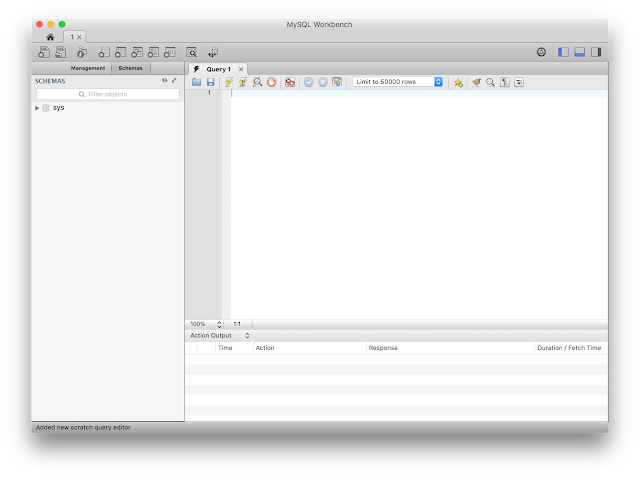
Task: Select connection tab 1
Action: tap(72, 37)
